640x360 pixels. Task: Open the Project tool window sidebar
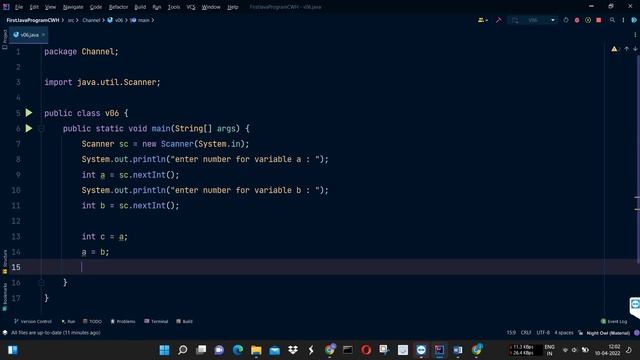coord(4,39)
